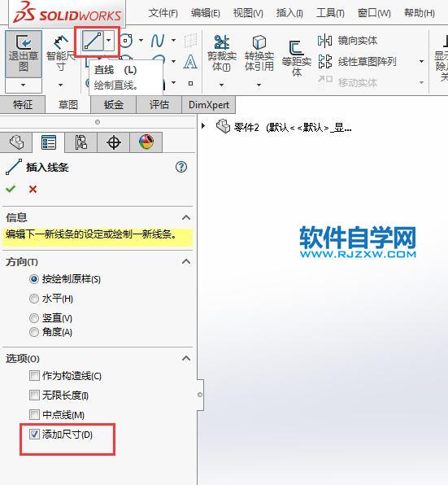Enable 无限长度(I) checkbox
Image resolution: width=448 pixels, height=485 pixels.
coord(34,395)
